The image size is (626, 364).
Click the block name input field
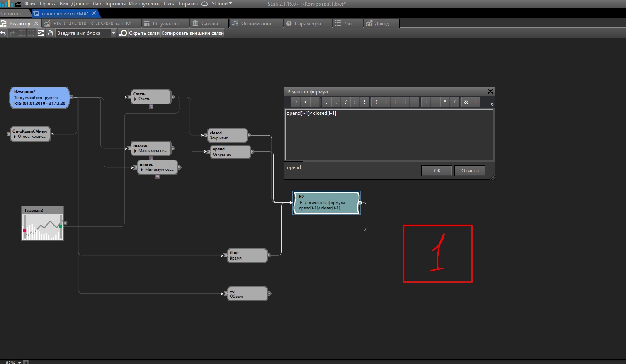(83, 33)
